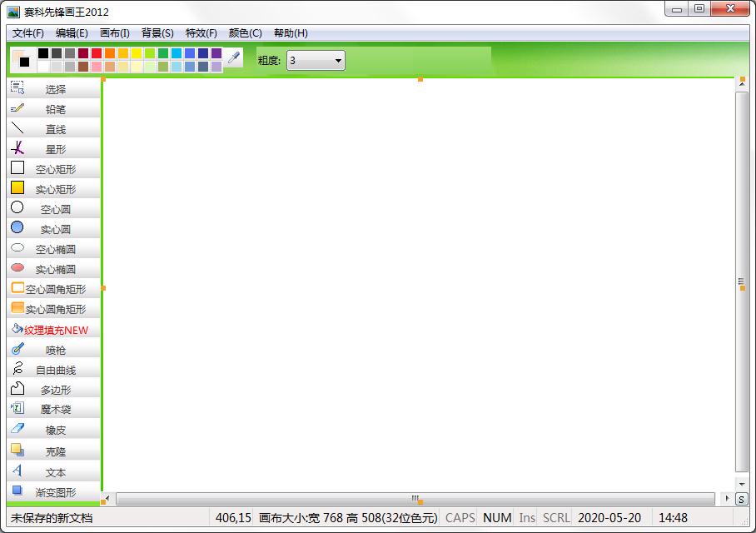Open the 文件(F) menu
The image size is (756, 533).
(28, 32)
